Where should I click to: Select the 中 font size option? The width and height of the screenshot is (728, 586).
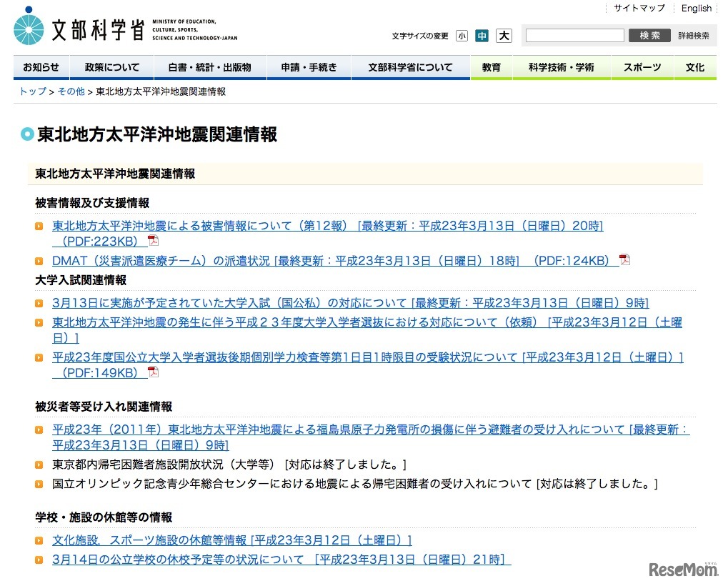[482, 35]
